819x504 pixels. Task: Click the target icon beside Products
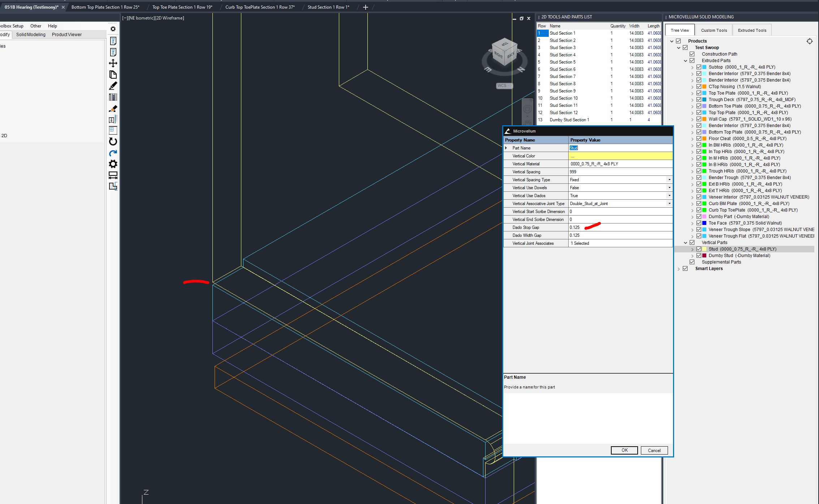pyautogui.click(x=810, y=41)
